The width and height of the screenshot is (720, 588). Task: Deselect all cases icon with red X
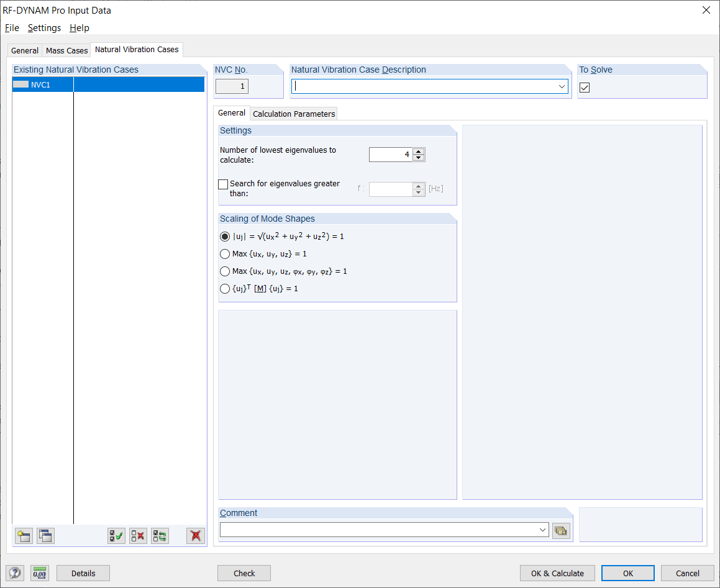pyautogui.click(x=138, y=536)
